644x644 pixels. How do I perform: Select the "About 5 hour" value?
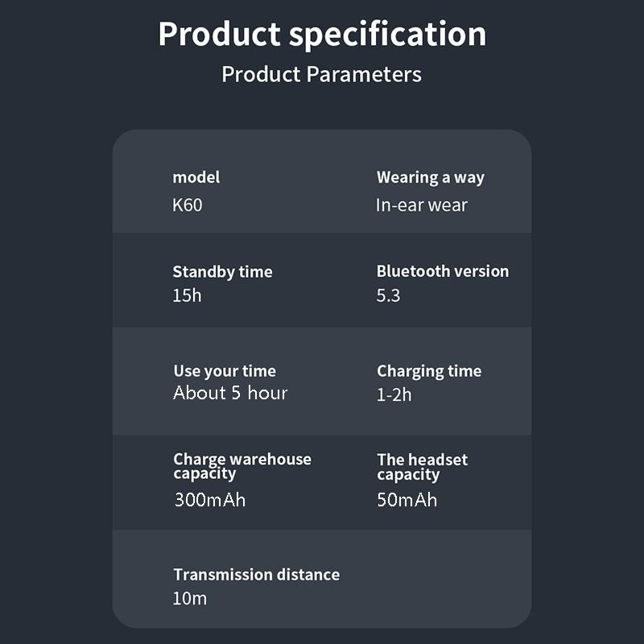point(230,393)
